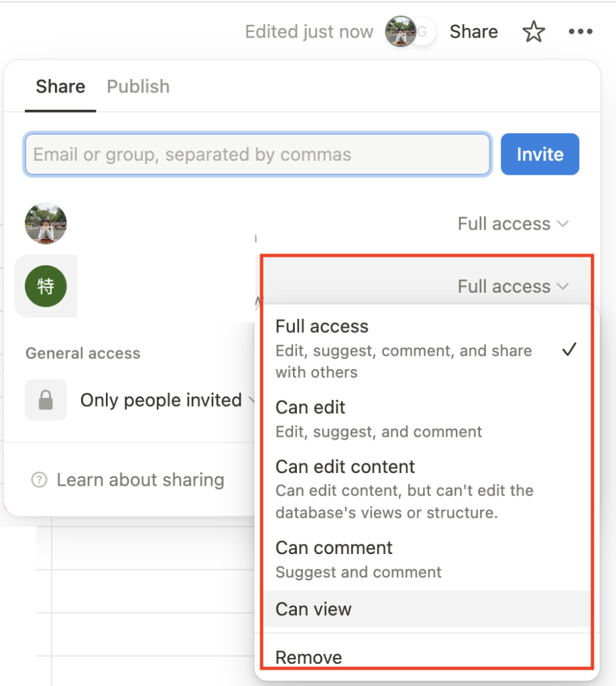Click the star favorite icon

pos(534,31)
